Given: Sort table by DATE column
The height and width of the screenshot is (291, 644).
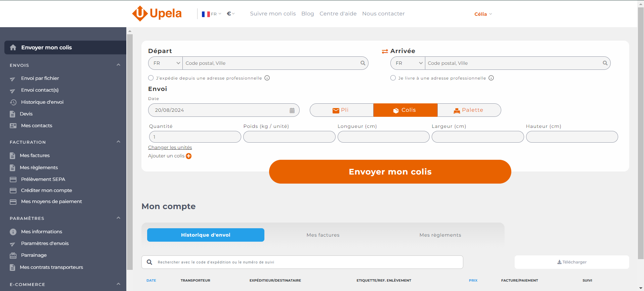Looking at the screenshot, I should (151, 281).
